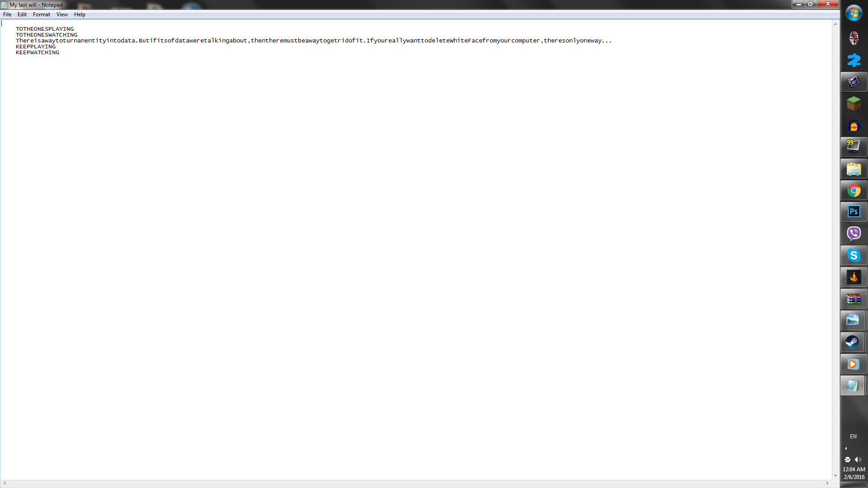868x488 pixels.
Task: Switch to Google Chrome in taskbar
Action: 854,191
